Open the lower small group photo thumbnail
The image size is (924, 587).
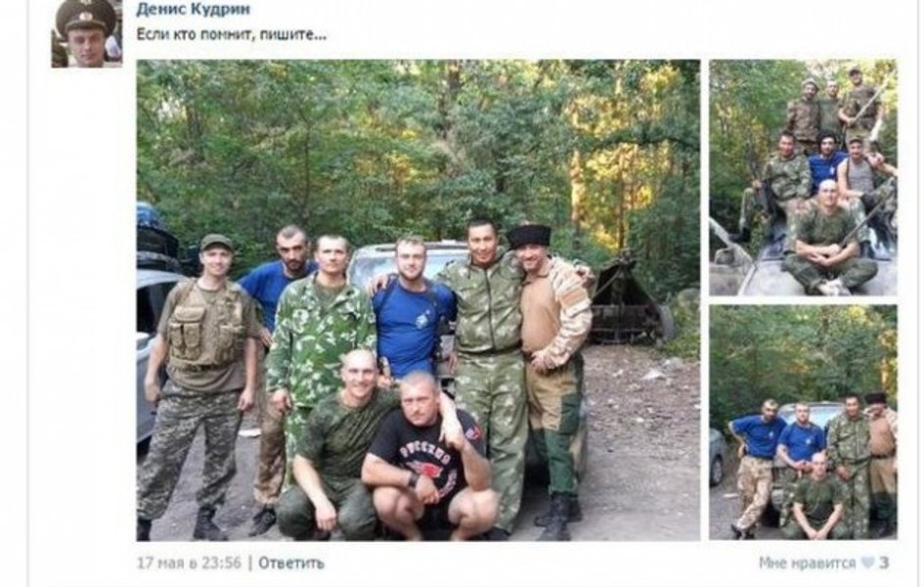pos(803,422)
